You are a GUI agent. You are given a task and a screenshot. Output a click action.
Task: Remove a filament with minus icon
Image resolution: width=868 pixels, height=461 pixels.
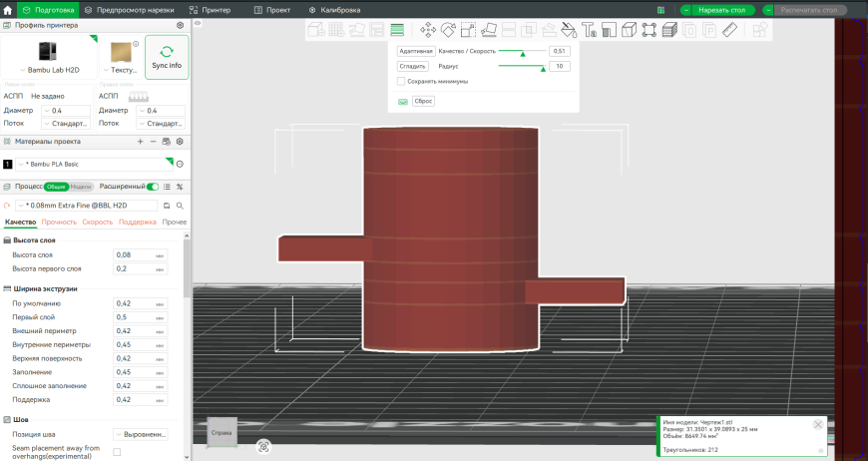coord(154,142)
